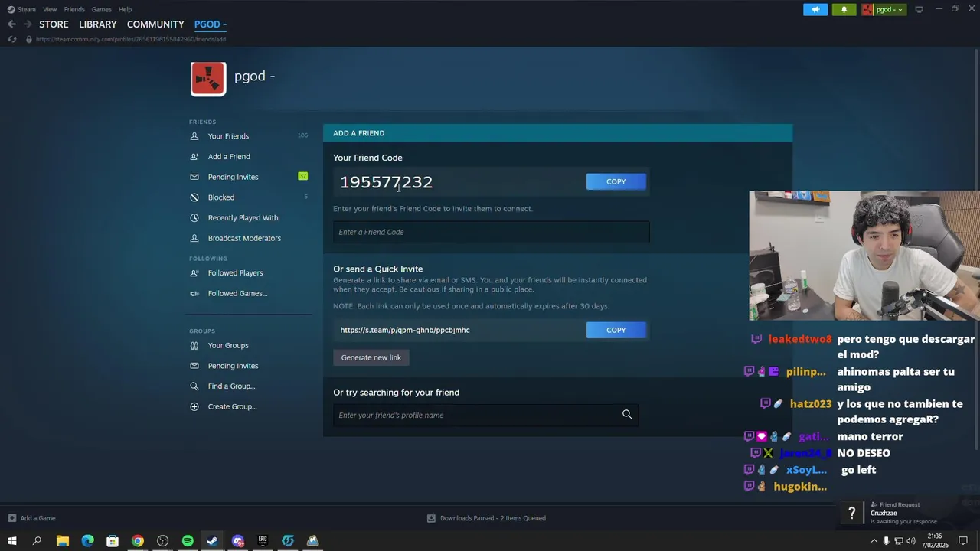This screenshot has width=980, height=551.
Task: Click the Add a Friend person-plus icon
Action: point(194,157)
